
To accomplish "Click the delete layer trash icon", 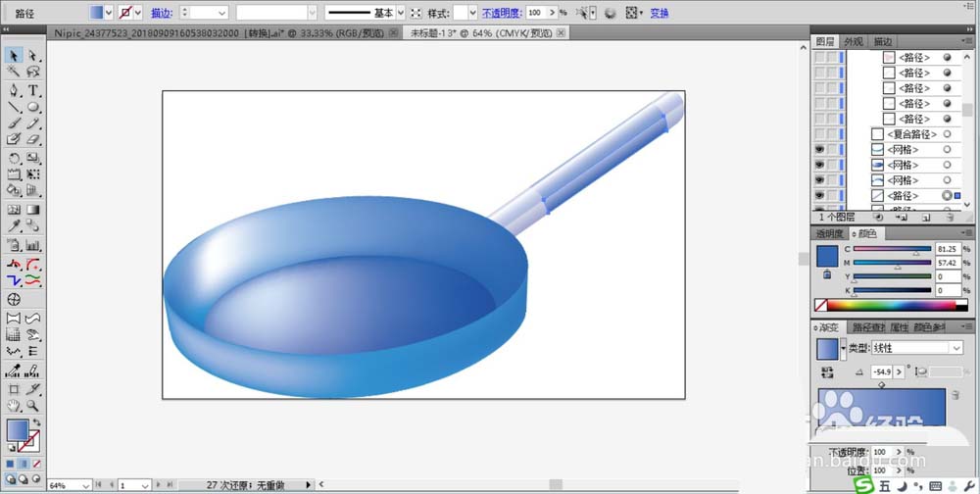I will (x=950, y=217).
